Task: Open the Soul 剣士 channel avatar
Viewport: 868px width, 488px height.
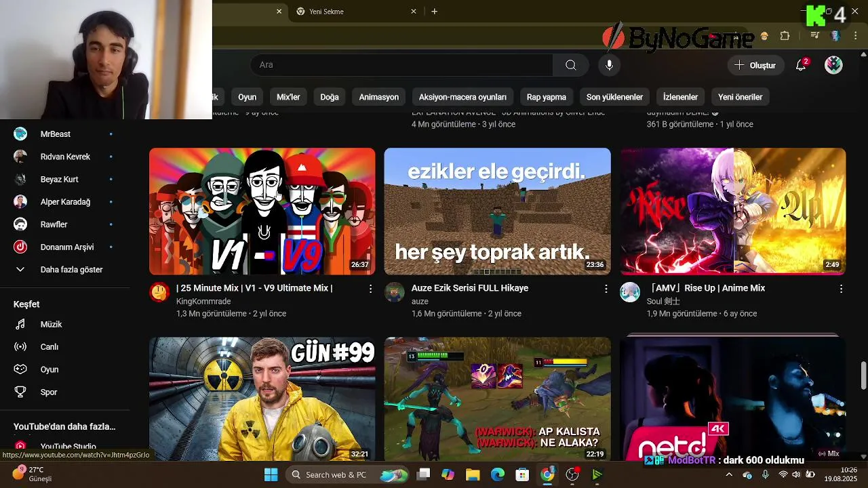Action: click(x=630, y=292)
